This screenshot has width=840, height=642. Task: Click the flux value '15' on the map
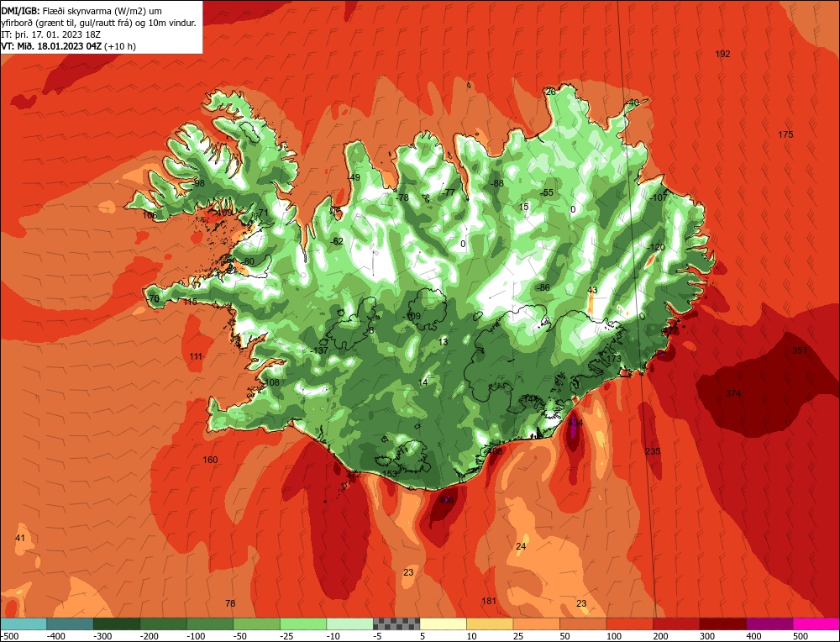click(523, 207)
